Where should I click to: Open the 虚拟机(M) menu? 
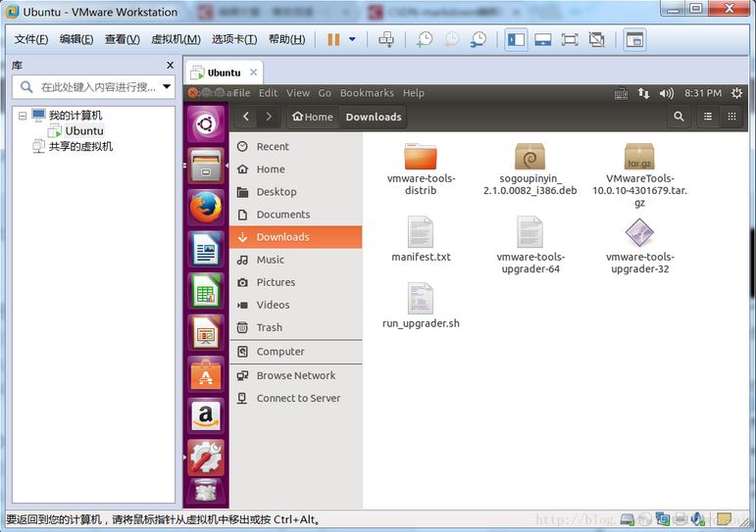[176, 39]
